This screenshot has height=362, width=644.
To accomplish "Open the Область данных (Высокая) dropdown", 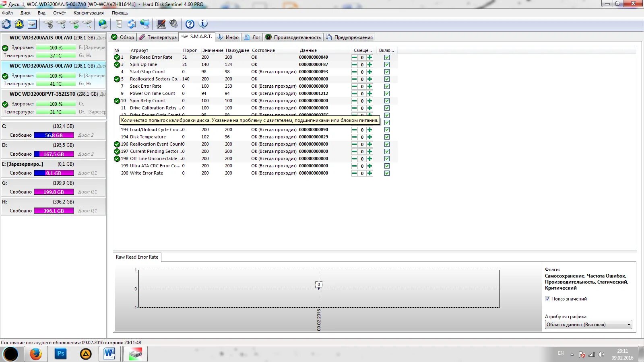I will (588, 325).
